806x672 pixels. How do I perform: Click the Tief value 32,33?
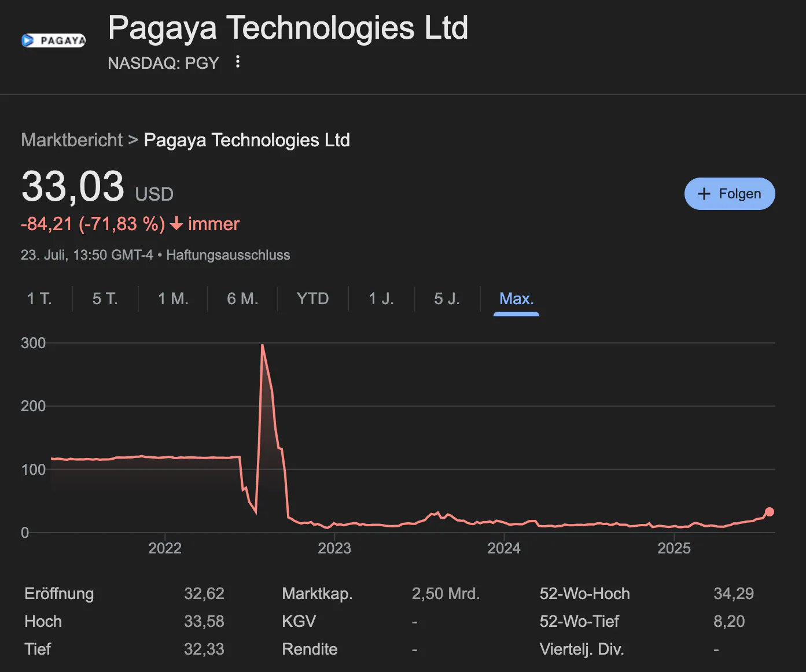click(204, 649)
